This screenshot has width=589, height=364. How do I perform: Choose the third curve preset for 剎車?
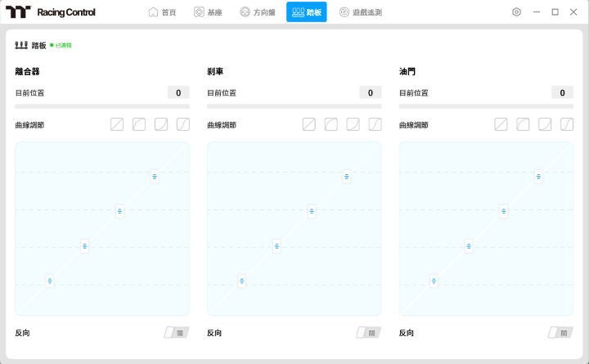[x=353, y=124]
